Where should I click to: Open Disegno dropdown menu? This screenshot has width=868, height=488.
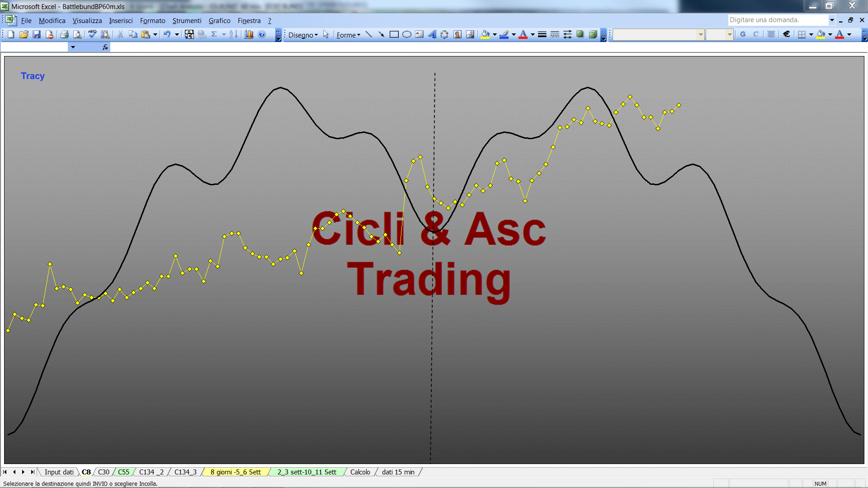[x=303, y=35]
